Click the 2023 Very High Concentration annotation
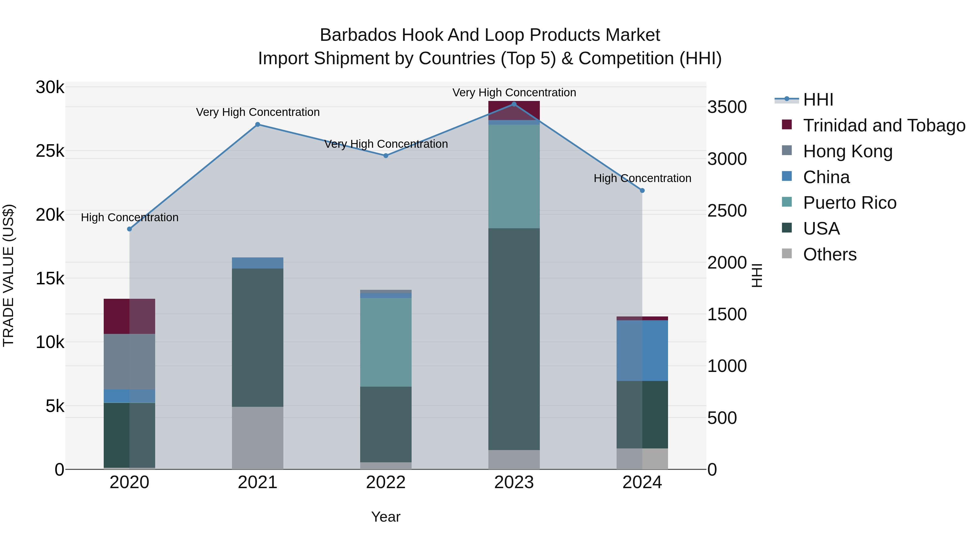Image resolution: width=980 pixels, height=551 pixels. 514,93
